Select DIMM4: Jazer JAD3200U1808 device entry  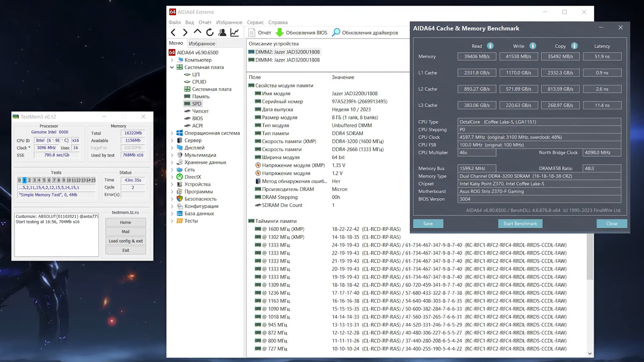[x=287, y=60]
